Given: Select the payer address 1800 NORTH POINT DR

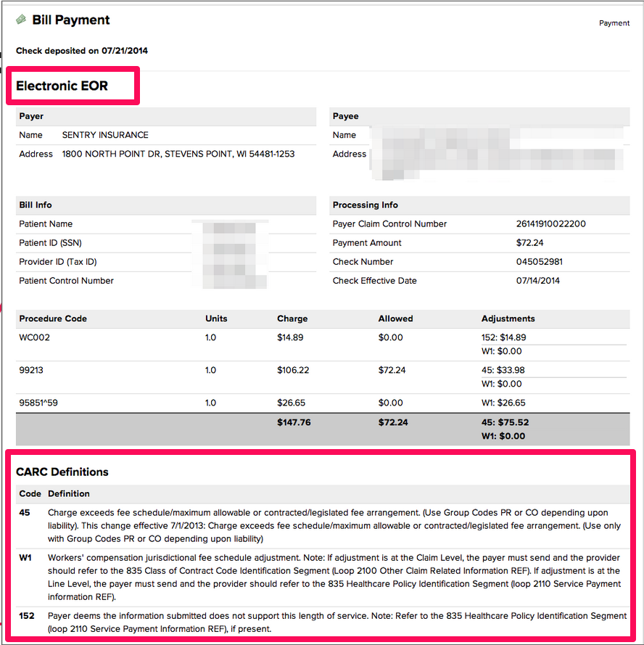Looking at the screenshot, I should click(178, 154).
